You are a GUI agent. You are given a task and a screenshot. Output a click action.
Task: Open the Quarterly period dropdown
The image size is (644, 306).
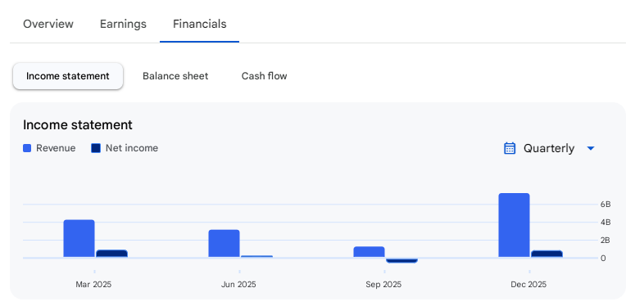click(x=549, y=148)
